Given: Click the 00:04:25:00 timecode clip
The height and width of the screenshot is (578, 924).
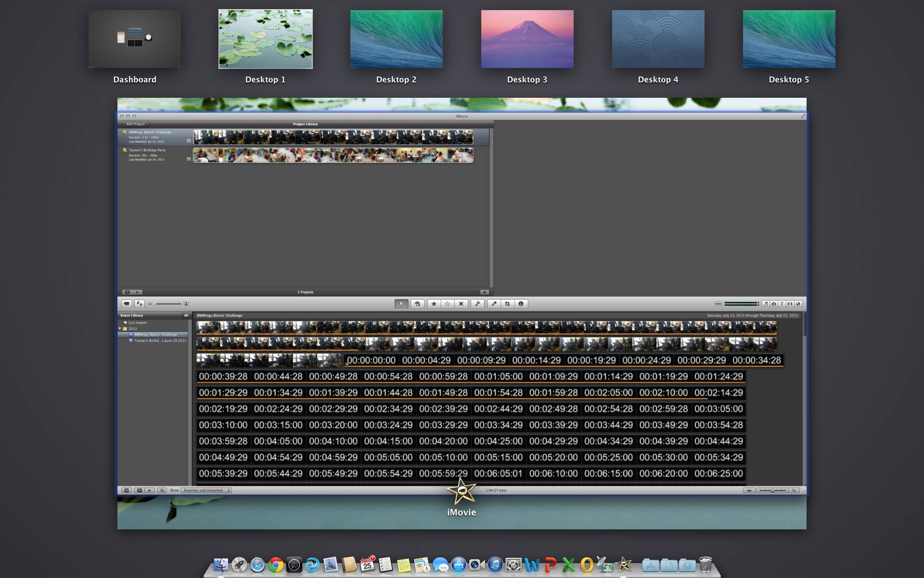Looking at the screenshot, I should 498,441.
